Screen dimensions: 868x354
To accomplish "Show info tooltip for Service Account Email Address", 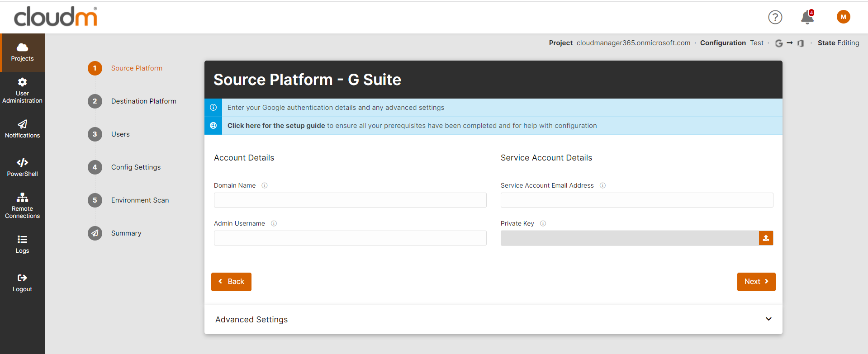I will coord(602,185).
